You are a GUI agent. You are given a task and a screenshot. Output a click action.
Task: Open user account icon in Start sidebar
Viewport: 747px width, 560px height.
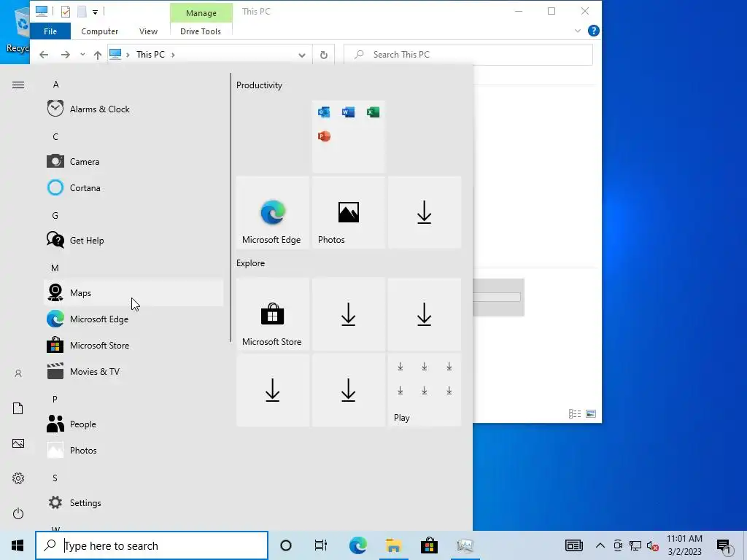click(x=18, y=373)
